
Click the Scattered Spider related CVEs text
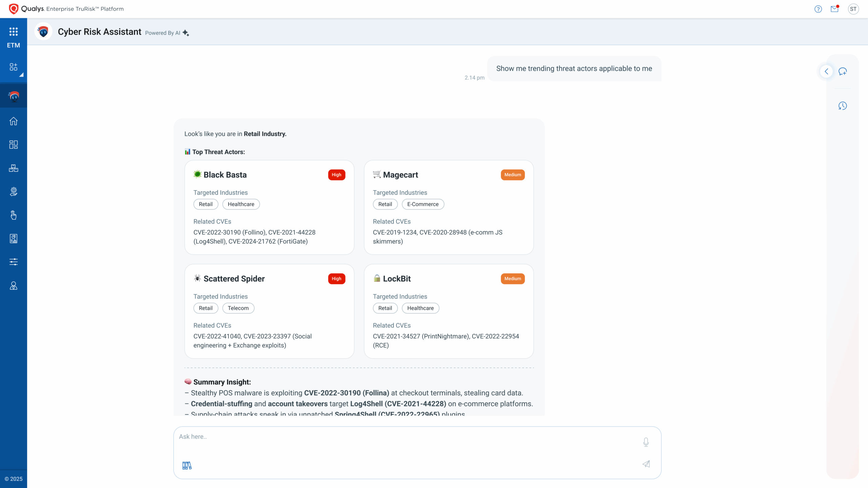(253, 341)
